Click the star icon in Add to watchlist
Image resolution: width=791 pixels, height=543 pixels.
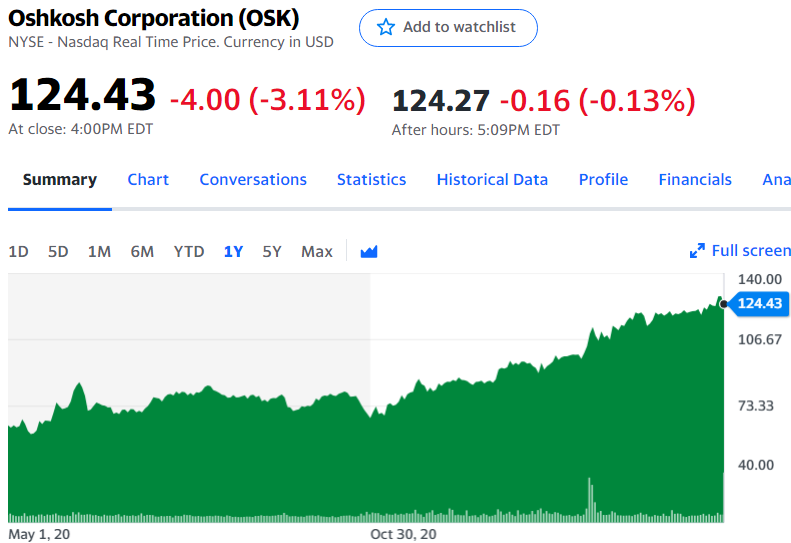pyautogui.click(x=386, y=27)
